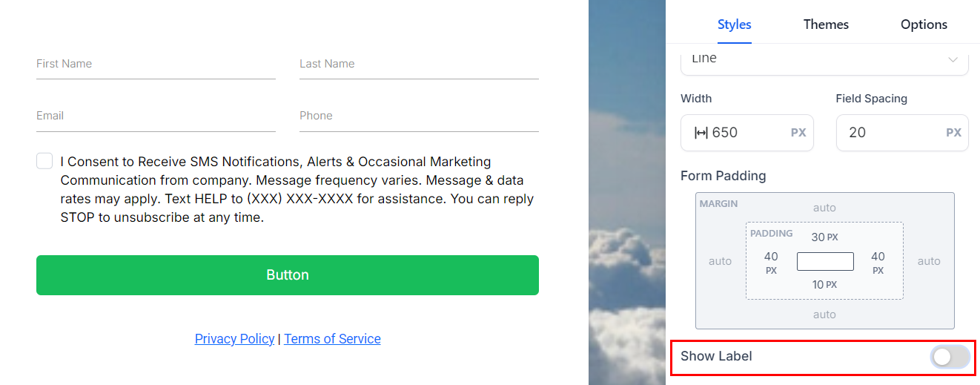Screen dimensions: 980x385
Task: Click the right padding value 40
Action: coord(878,257)
